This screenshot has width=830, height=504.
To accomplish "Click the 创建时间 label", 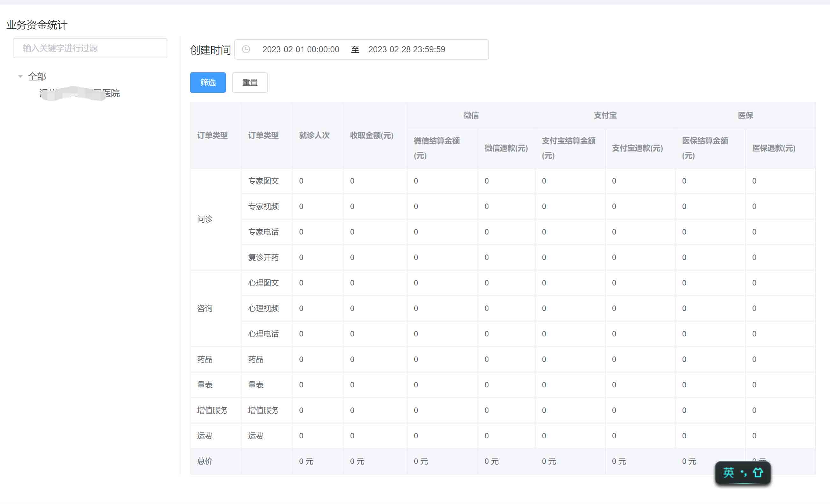I will click(x=210, y=50).
